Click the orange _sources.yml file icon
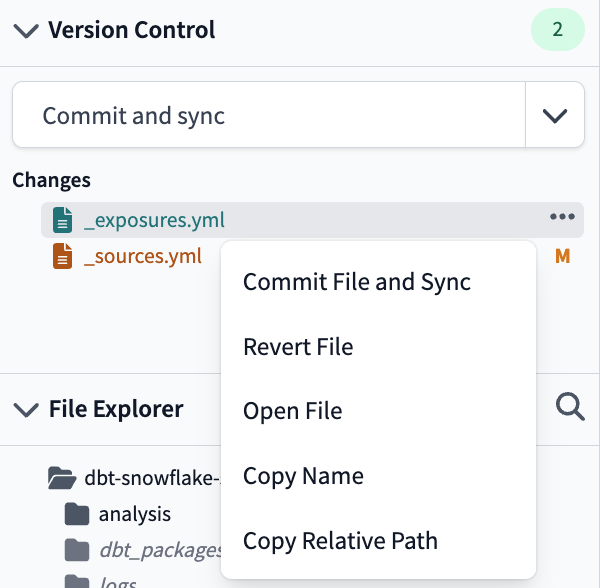This screenshot has width=600, height=588. pos(63,257)
